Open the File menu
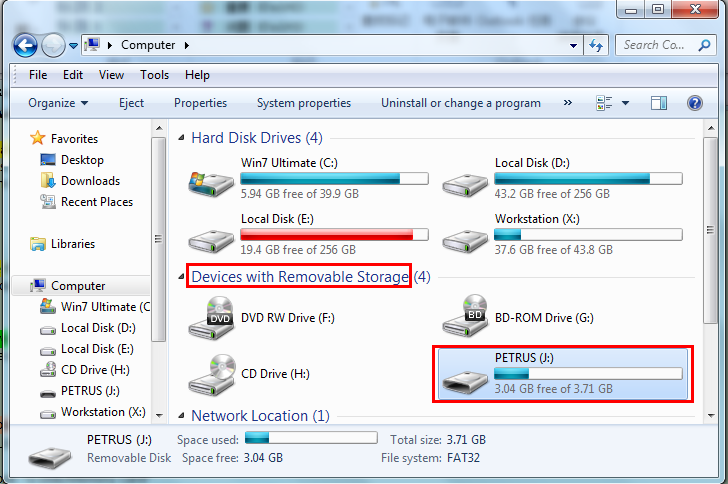 point(38,75)
